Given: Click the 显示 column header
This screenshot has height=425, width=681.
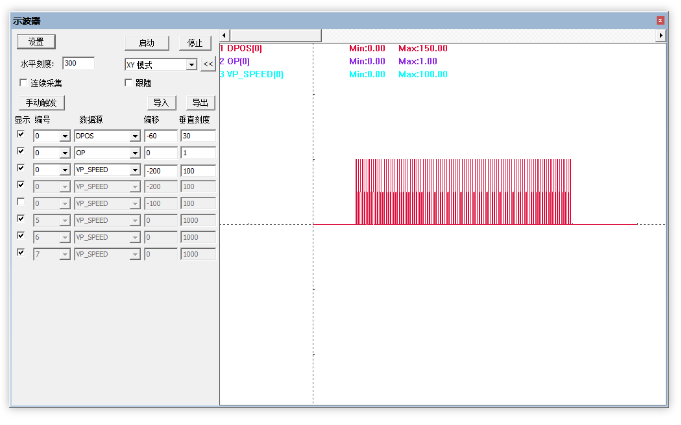Looking at the screenshot, I should (23, 120).
